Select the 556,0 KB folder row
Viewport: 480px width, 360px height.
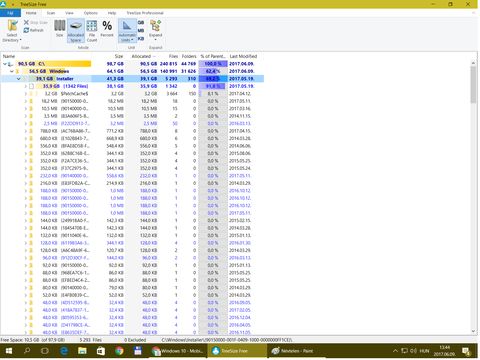pyautogui.click(x=132, y=146)
